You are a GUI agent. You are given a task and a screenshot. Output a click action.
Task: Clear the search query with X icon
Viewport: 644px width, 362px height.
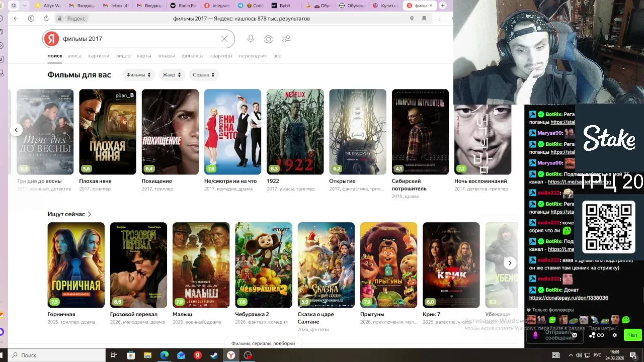[x=224, y=39]
